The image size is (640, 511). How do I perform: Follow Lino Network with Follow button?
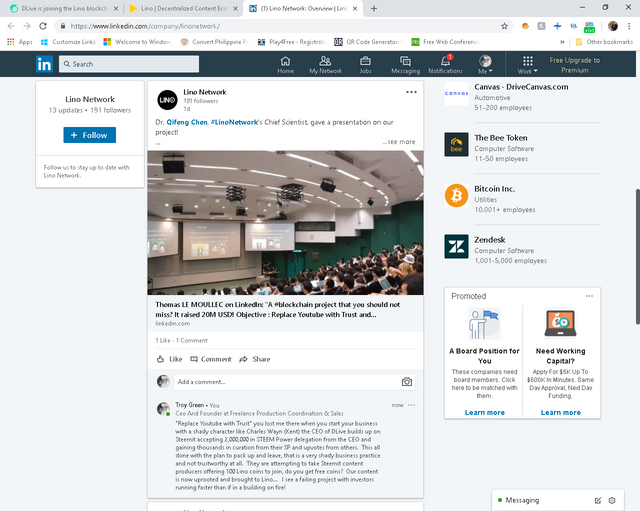89,135
